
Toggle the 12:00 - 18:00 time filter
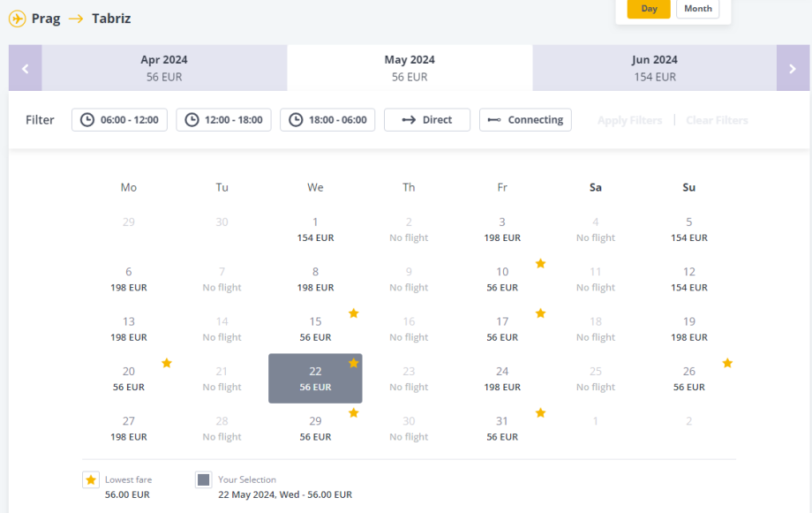[223, 120]
